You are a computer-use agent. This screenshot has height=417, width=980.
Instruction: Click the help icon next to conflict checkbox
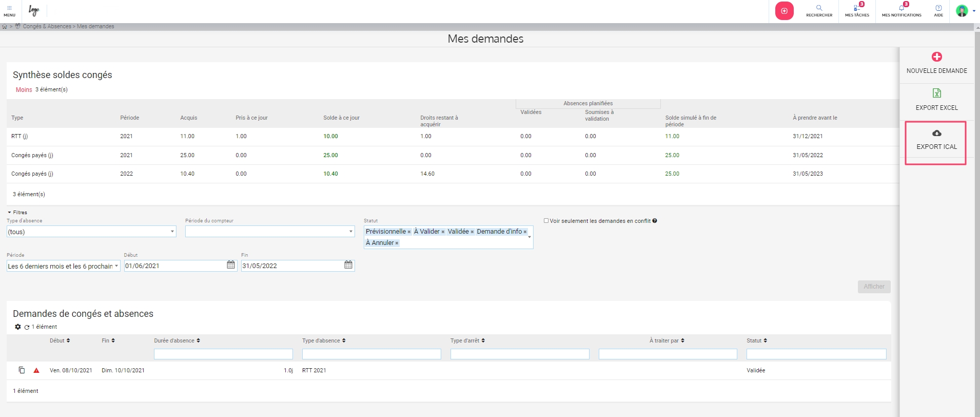point(655,221)
